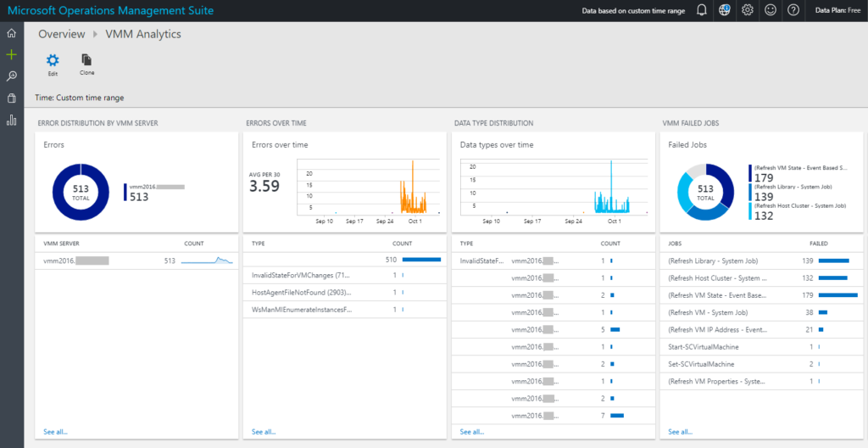
Task: Select Refresh VM Properties - Syste... row
Action: [x=762, y=382]
